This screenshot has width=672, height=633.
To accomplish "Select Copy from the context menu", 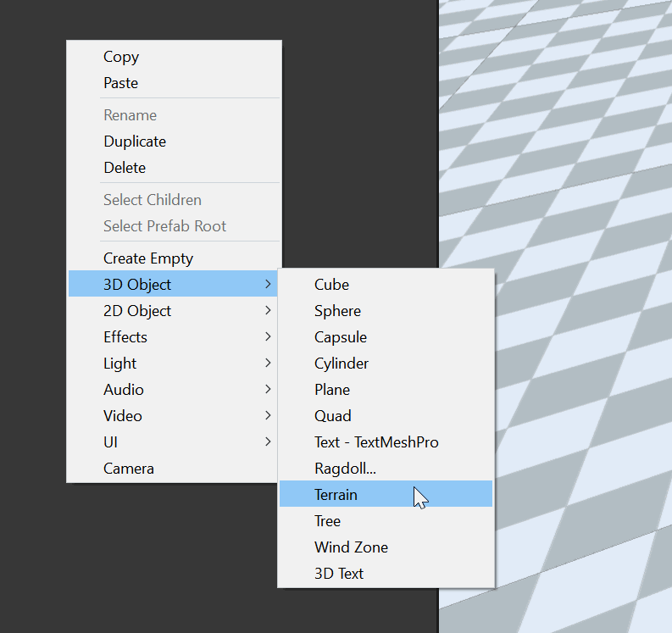I will point(121,57).
